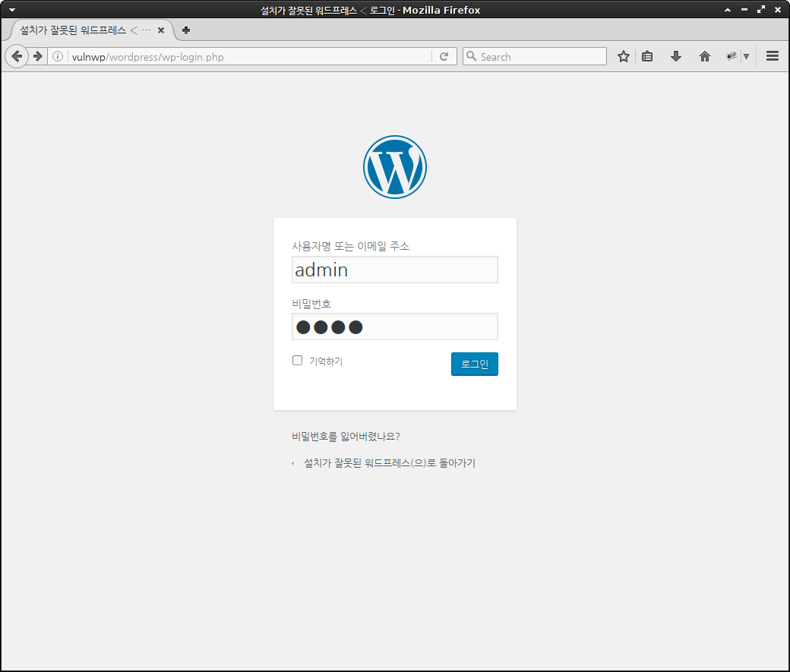Open a new tab with plus button

186,30
